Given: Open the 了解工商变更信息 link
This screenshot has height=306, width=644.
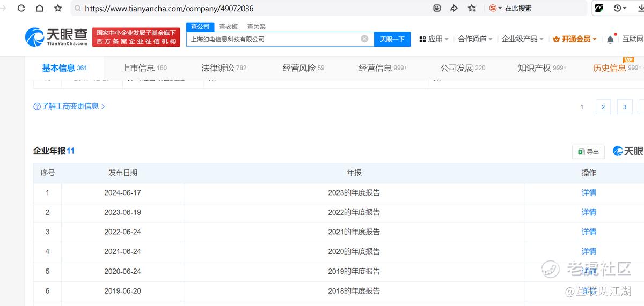Looking at the screenshot, I should pos(70,107).
